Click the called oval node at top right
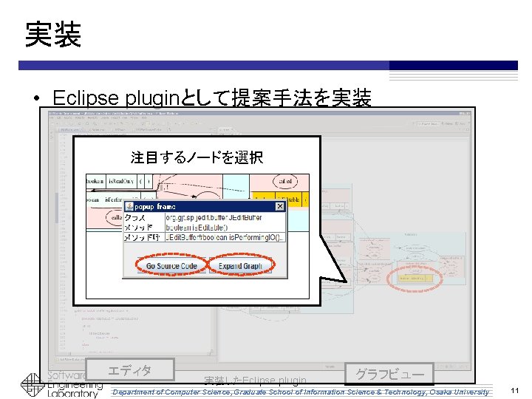The image size is (532, 399). [x=285, y=181]
